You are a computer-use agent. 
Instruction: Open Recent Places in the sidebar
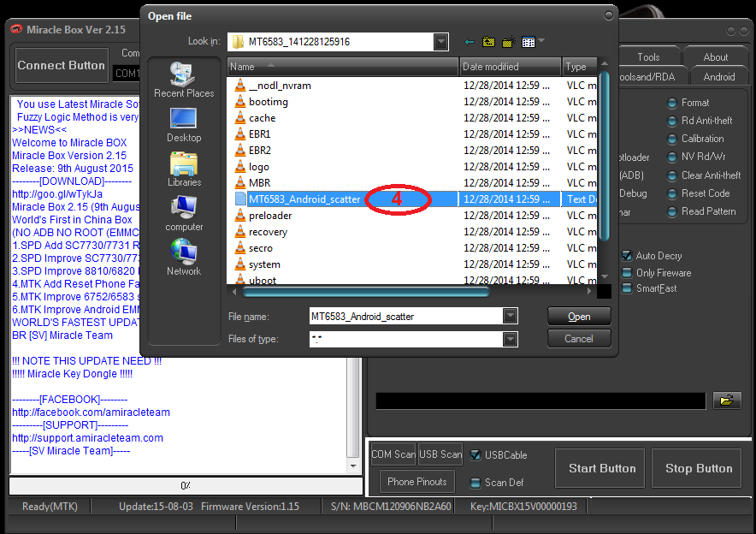coord(184,80)
